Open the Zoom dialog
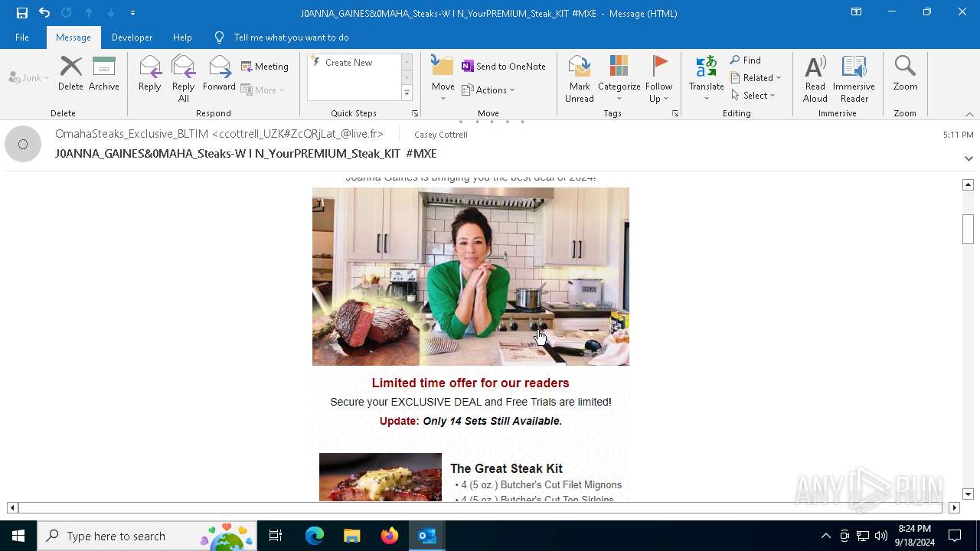980x551 pixels. [x=905, y=74]
